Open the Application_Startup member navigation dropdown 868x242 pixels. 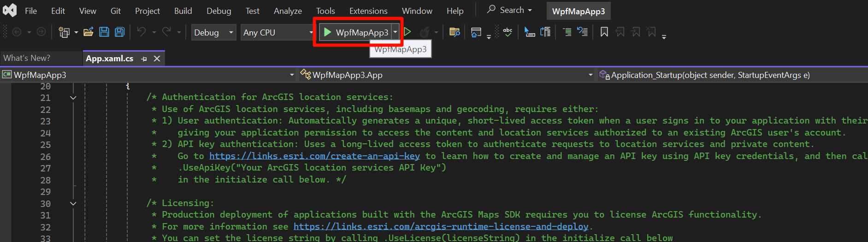point(732,75)
